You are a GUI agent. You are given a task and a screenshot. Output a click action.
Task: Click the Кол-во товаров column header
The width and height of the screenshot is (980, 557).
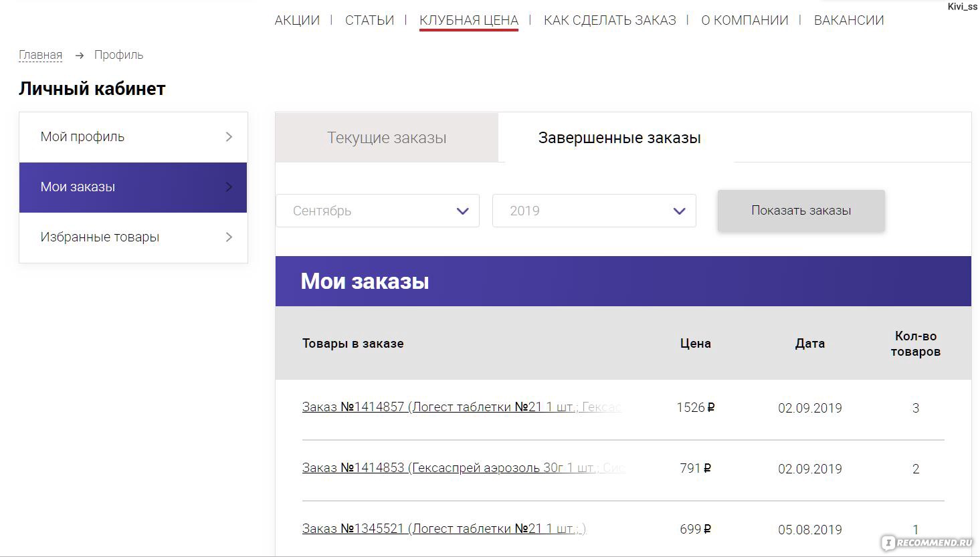(x=916, y=344)
